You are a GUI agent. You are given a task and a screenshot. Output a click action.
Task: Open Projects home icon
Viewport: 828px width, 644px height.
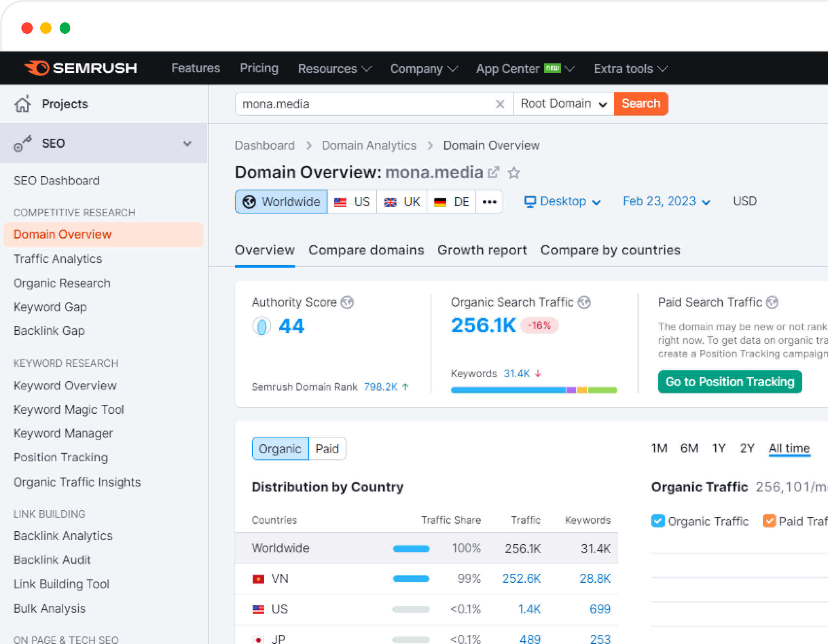(23, 104)
